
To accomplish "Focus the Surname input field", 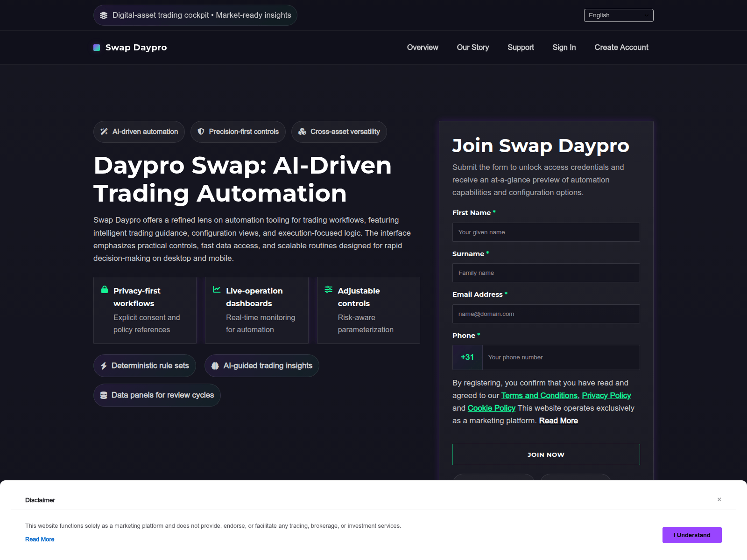I will (546, 273).
